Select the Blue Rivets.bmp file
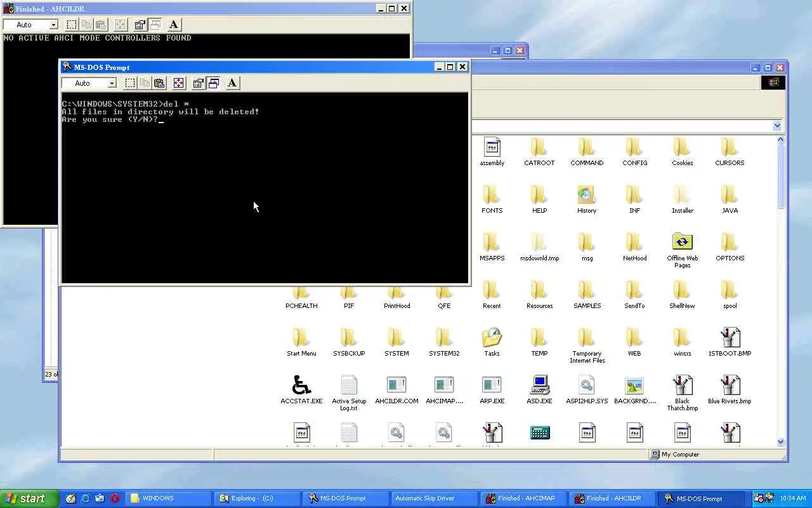The height and width of the screenshot is (508, 812). tap(730, 390)
